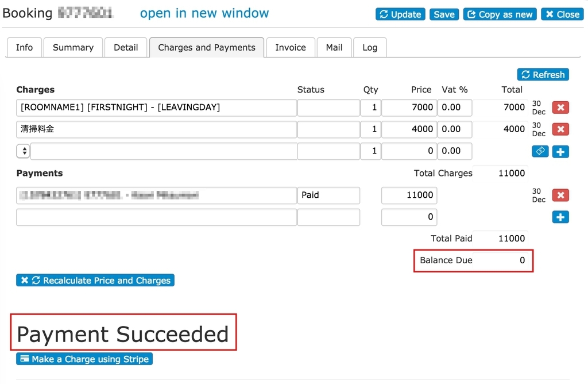Image resolution: width=588 pixels, height=384 pixels.
Task: Click the 4000 price field
Action: (x=409, y=129)
